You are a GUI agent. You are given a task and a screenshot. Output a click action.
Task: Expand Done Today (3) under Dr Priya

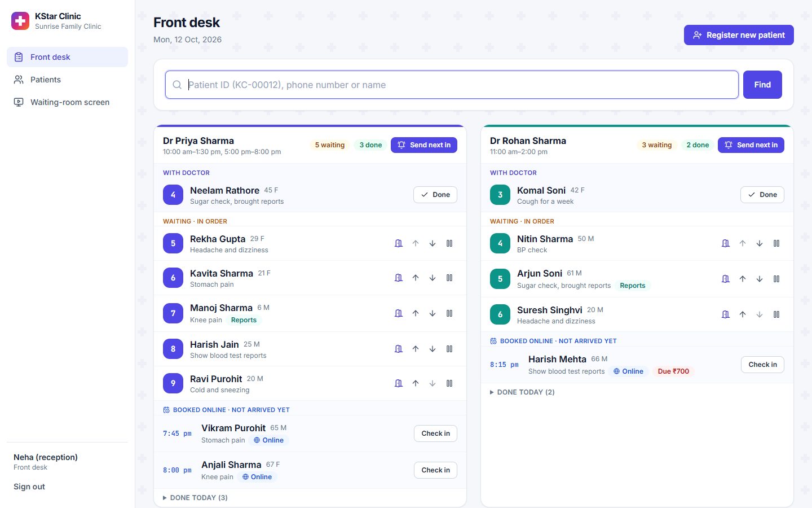coord(195,497)
